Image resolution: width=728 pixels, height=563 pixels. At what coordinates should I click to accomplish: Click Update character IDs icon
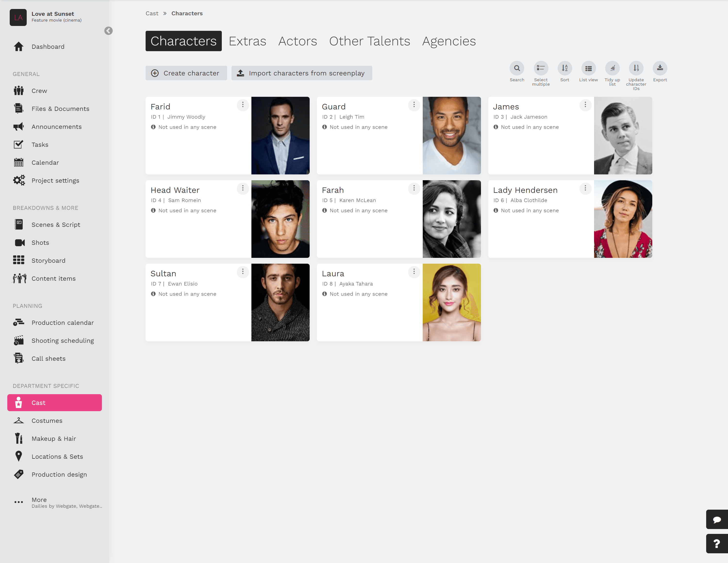(x=636, y=68)
